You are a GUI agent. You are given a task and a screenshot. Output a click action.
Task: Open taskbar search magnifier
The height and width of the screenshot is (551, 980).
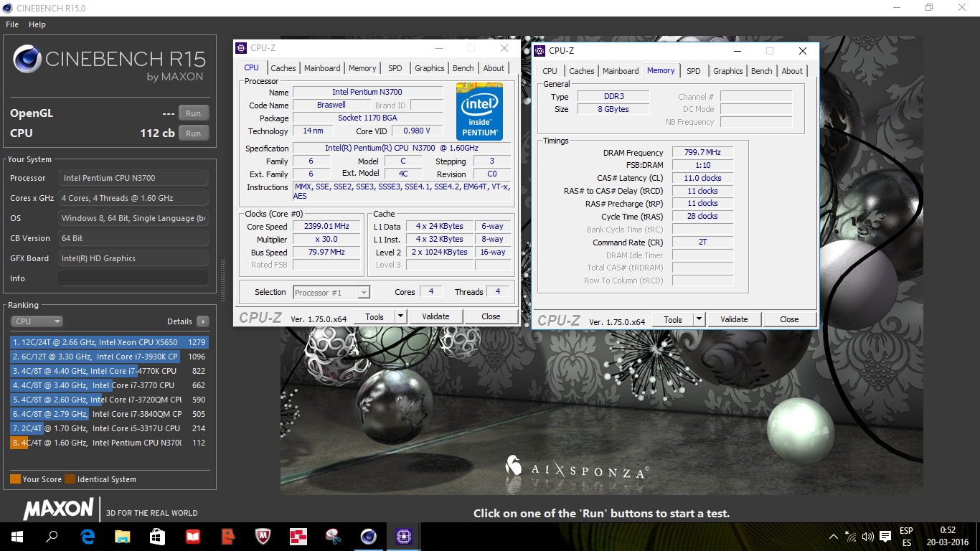pos(52,536)
